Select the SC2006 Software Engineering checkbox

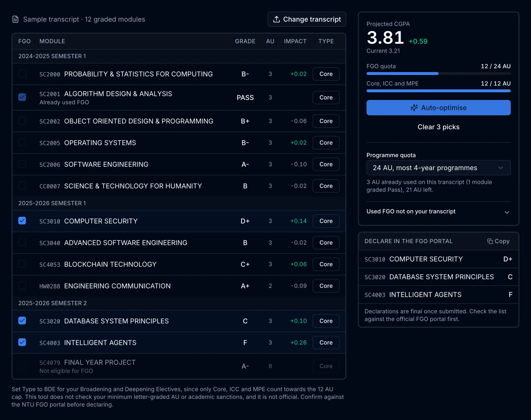coord(22,164)
